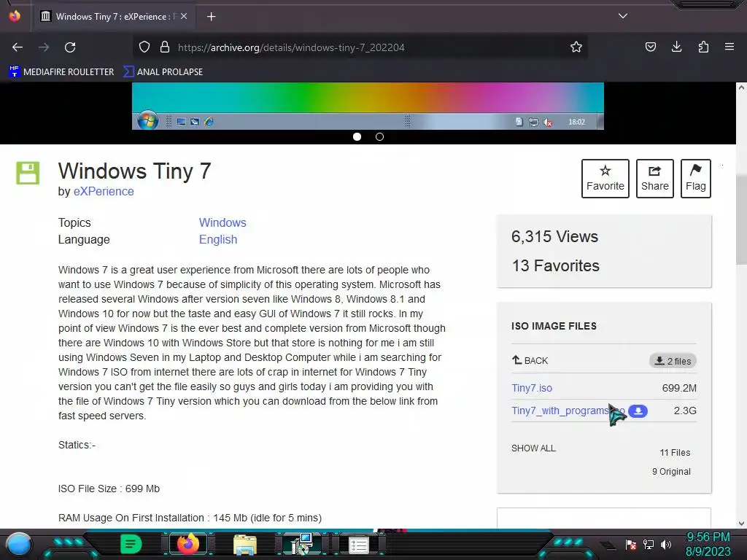747x560 pixels.
Task: Click the network tray icon
Action: click(649, 544)
